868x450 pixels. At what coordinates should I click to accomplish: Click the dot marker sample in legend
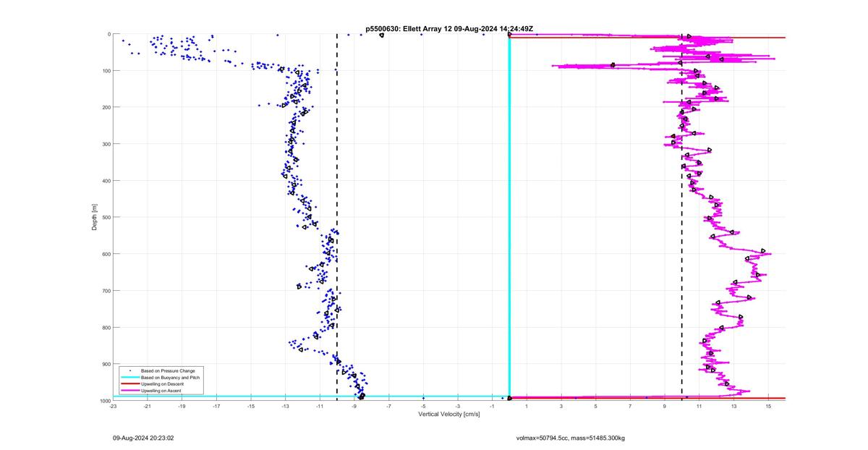coord(129,370)
